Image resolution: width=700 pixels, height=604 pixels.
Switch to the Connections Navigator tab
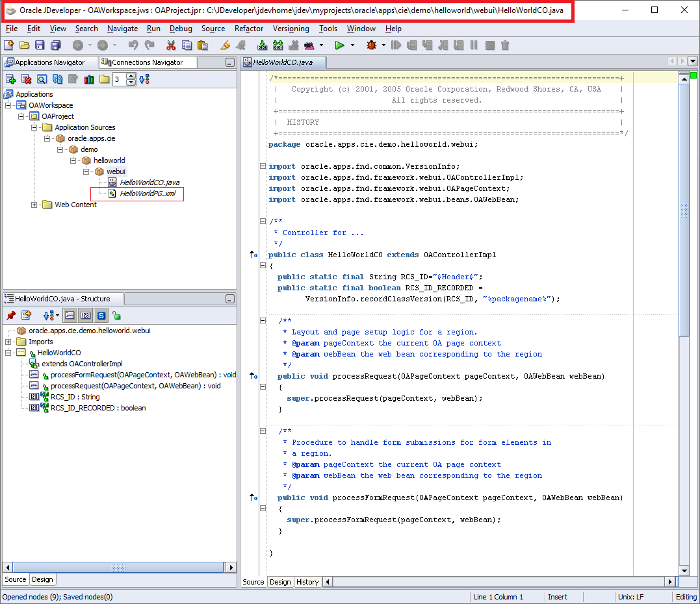(x=148, y=62)
